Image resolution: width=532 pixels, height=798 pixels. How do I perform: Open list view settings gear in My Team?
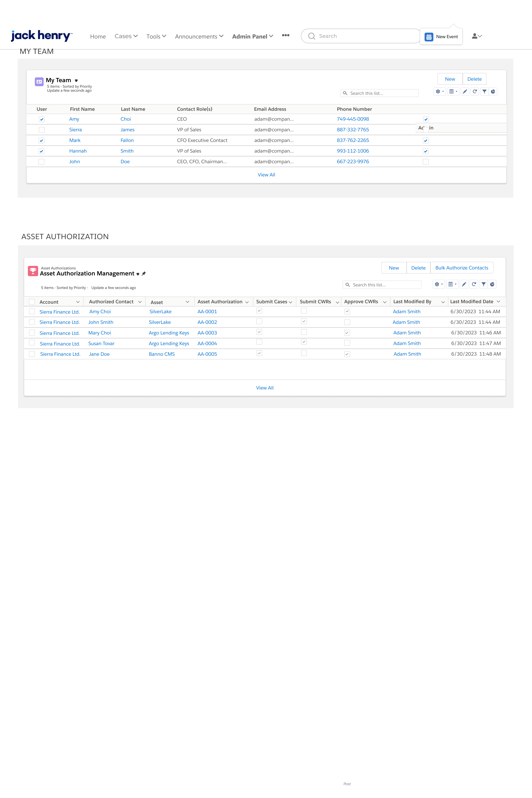440,92
